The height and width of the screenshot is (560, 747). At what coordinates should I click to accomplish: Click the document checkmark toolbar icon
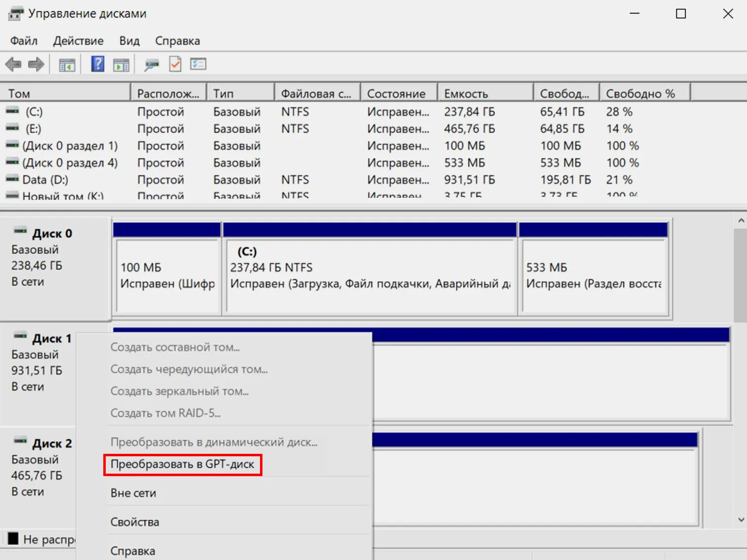pos(175,64)
